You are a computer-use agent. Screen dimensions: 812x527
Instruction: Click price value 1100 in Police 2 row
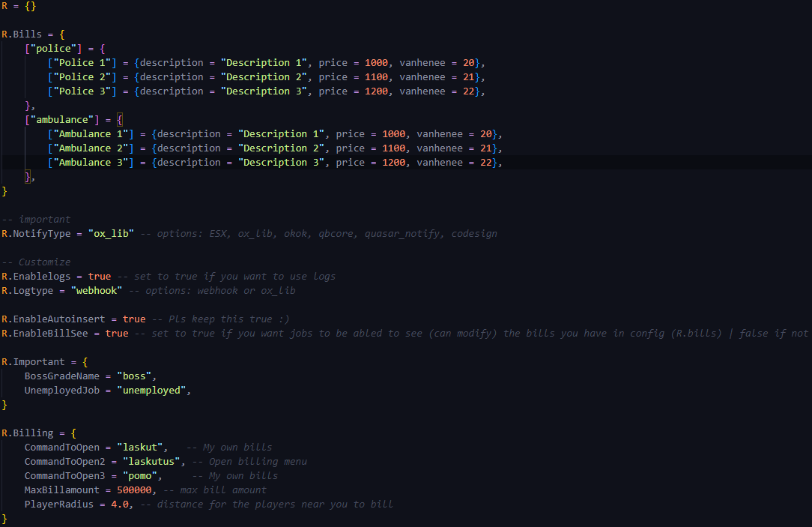point(376,77)
